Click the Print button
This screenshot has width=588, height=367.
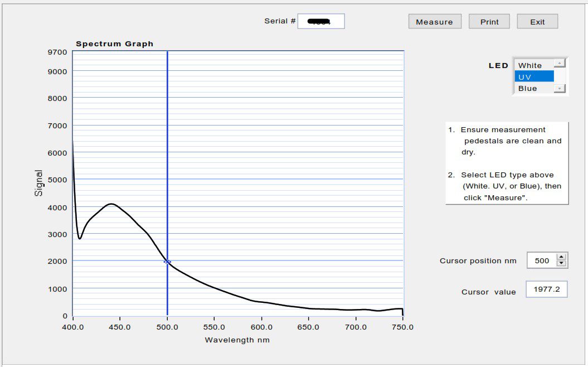coord(489,21)
